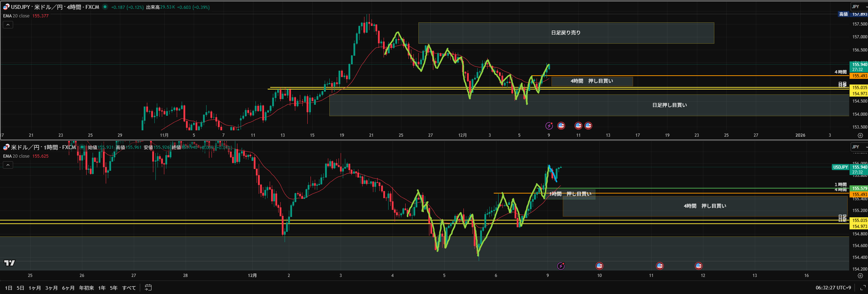Click the USDJPY currency-pair flag icon in top chart
Image resolution: width=868 pixels, height=294 pixels.
point(6,7)
